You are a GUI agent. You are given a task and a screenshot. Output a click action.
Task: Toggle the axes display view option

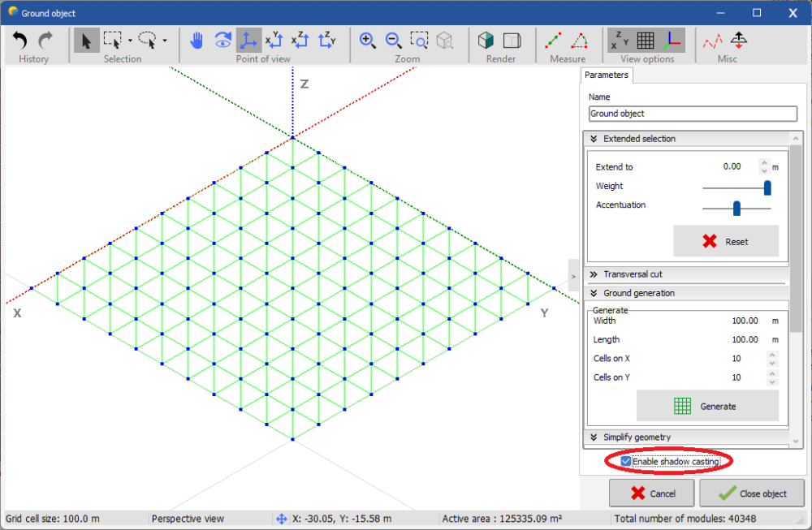pos(672,40)
